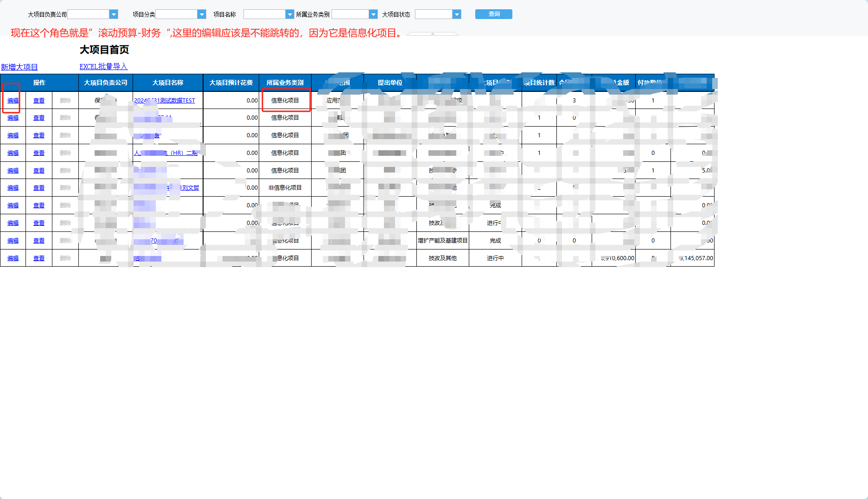Open project link 20240731测试数据TEST
Viewport: 868px width, 499px height.
tap(165, 101)
